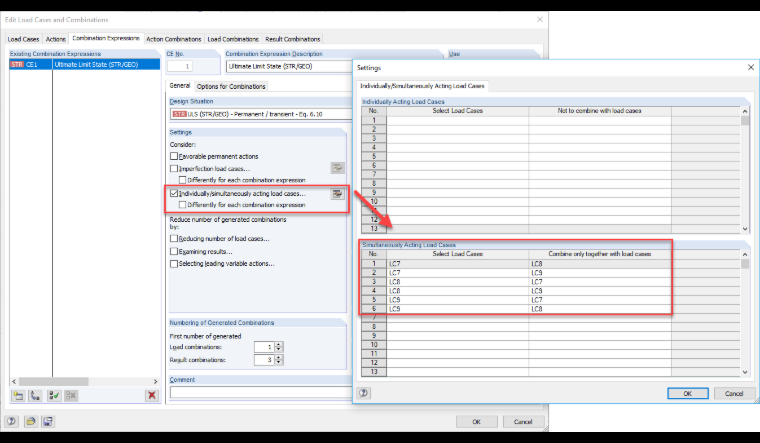Viewport: 760px width, 443px height.
Task: Open the Design Situation dropdown
Action: point(261,114)
